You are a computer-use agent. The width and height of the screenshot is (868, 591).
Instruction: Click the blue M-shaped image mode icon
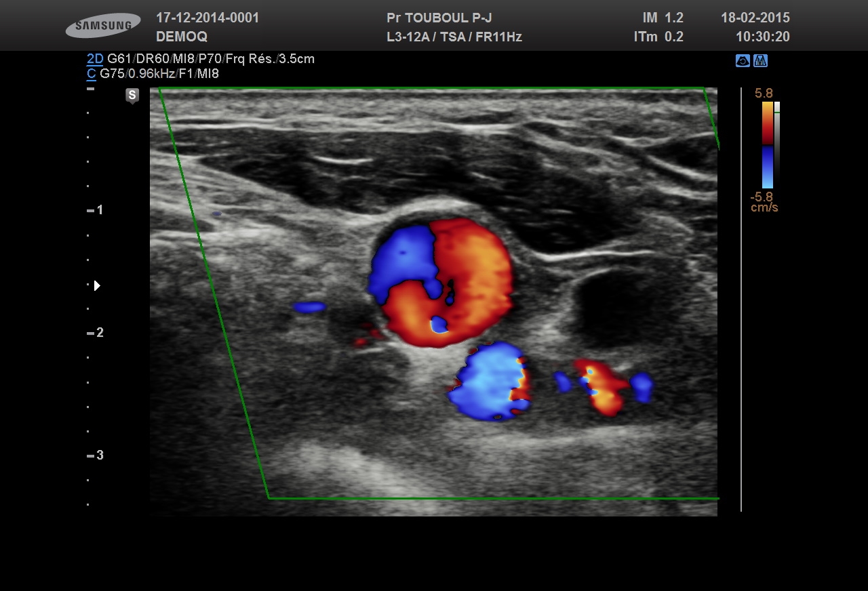[x=761, y=61]
